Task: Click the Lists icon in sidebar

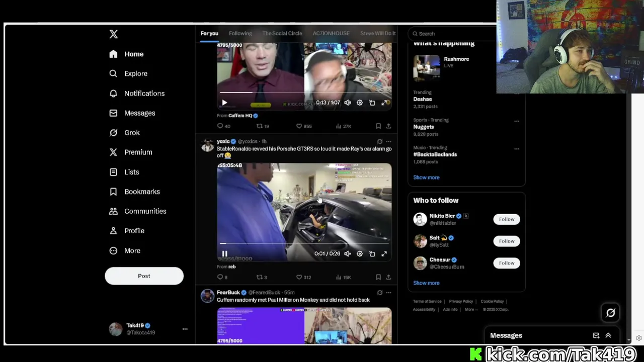Action: pyautogui.click(x=114, y=172)
